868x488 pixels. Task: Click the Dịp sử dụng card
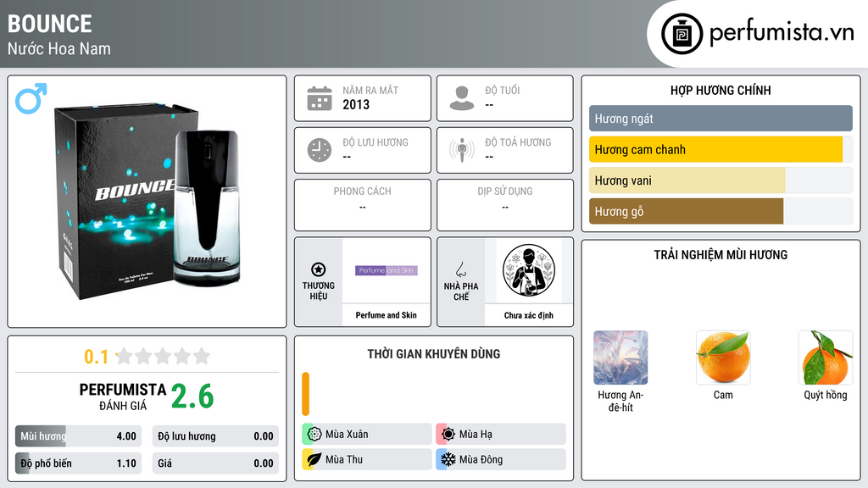point(505,205)
